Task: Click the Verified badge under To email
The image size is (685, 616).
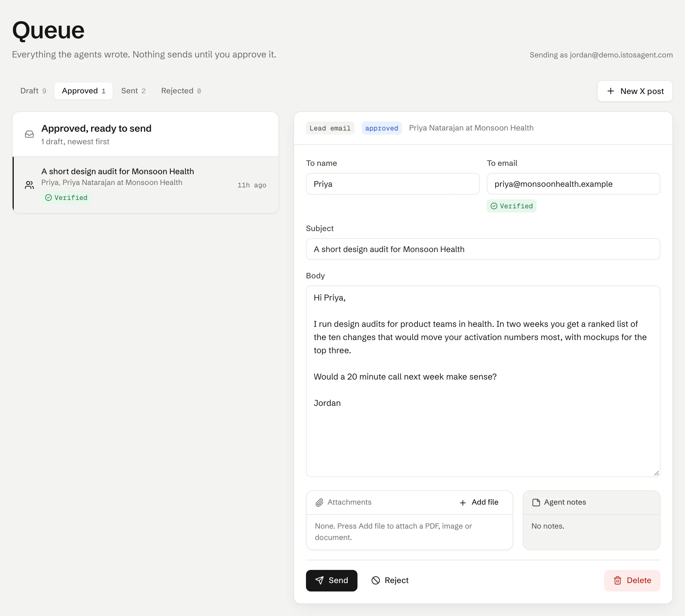Action: click(511, 206)
